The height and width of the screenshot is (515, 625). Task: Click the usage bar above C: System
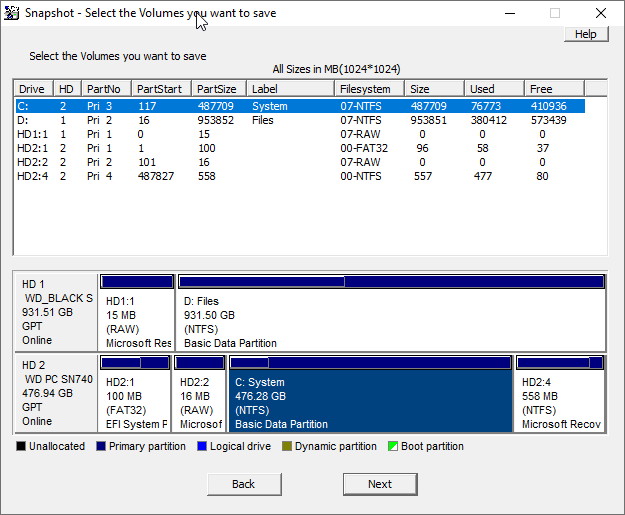371,363
